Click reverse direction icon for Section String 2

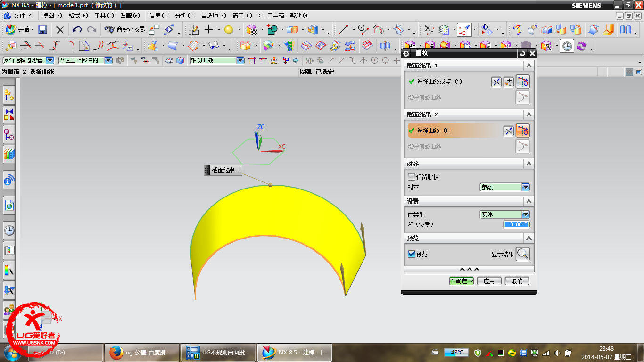pos(508,131)
